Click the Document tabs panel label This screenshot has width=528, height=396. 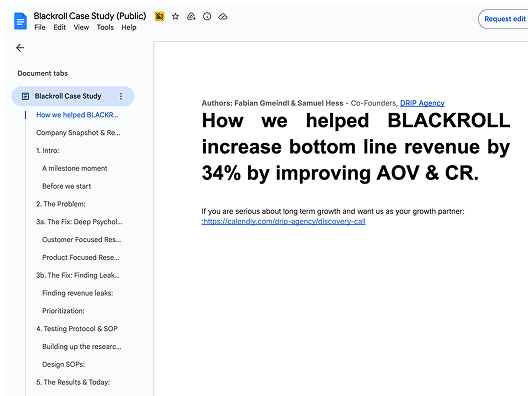point(43,73)
